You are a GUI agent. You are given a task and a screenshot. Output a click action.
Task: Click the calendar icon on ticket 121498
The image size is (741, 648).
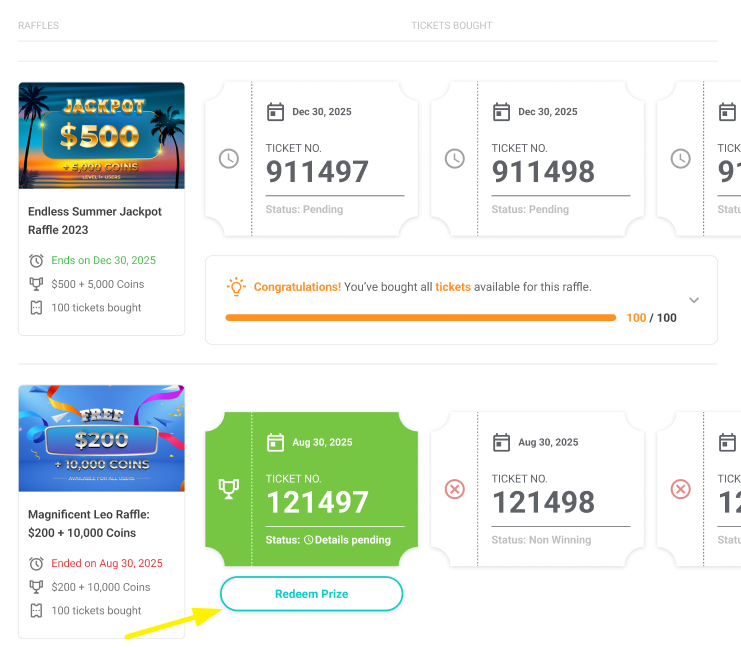click(502, 442)
